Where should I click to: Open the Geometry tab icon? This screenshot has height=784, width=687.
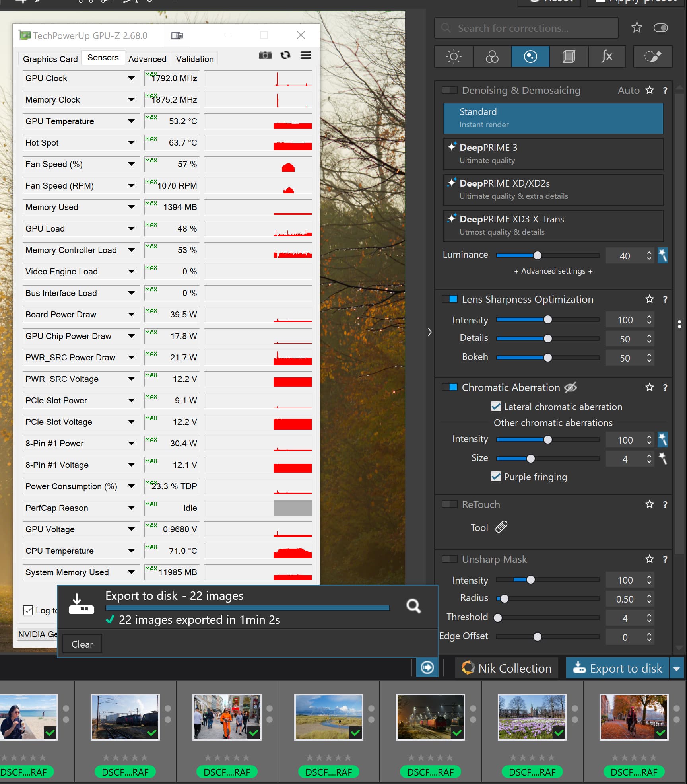pyautogui.click(x=569, y=56)
